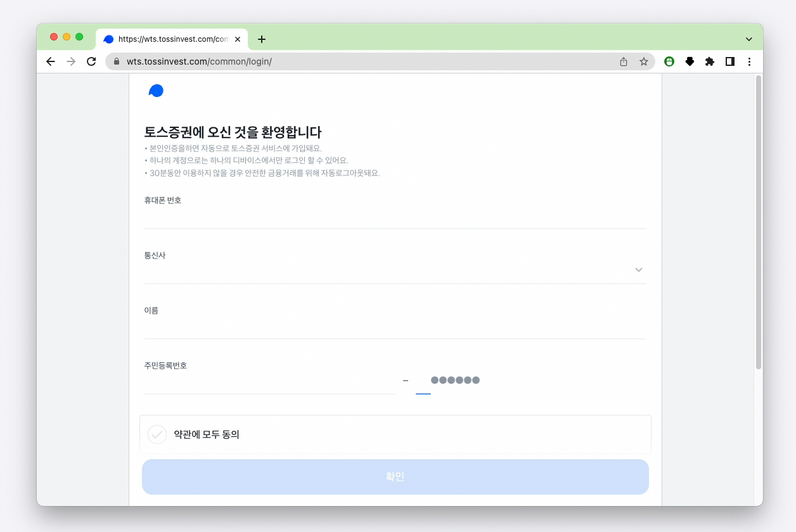Image resolution: width=796 pixels, height=532 pixels.
Task: Click the 확인 confirm button
Action: tap(395, 477)
